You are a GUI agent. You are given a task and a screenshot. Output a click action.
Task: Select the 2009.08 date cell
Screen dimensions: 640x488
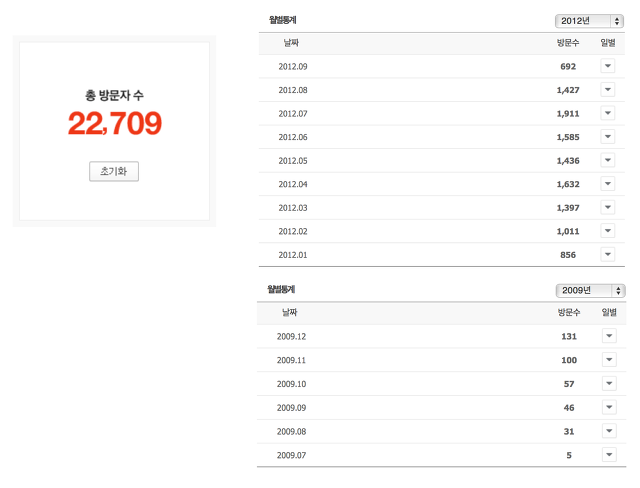point(291,431)
